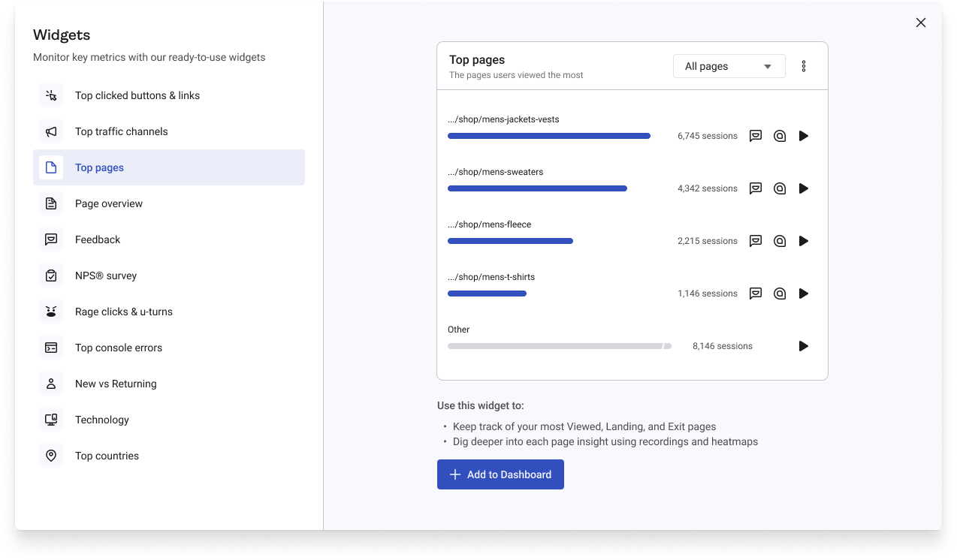Click the .../shop/mens-sweaters page path
957x560 pixels.
click(x=496, y=172)
